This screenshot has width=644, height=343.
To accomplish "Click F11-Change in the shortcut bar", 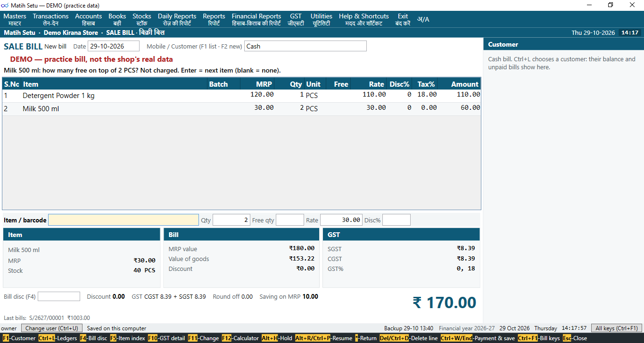I will (x=204, y=338).
